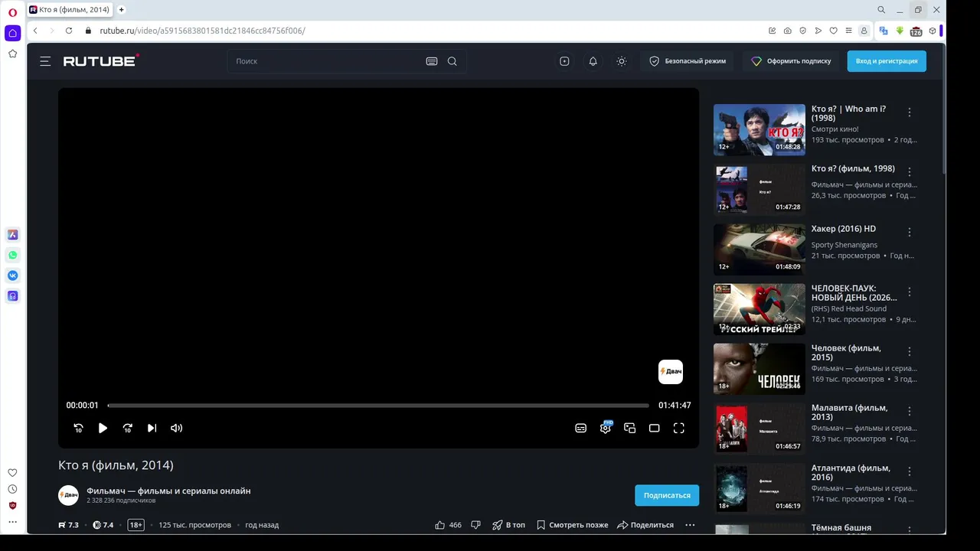
Task: Open options for Человек (фильм, 2015)
Action: tap(910, 351)
